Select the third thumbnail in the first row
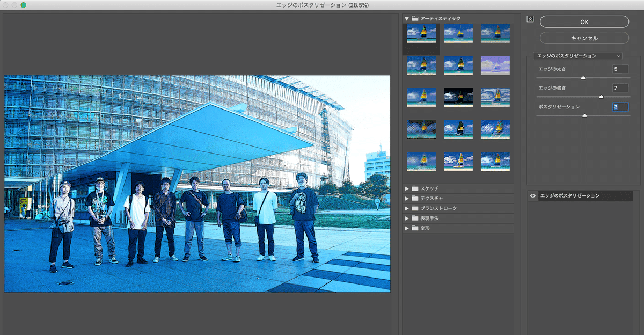 495,33
